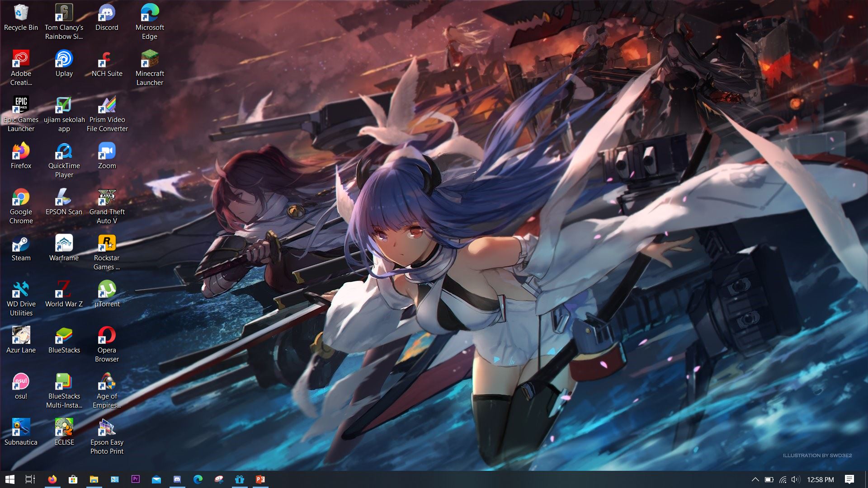Select the Epson Easy Photo Print shortcut
Viewport: 868px width, 488px height.
coord(107,436)
